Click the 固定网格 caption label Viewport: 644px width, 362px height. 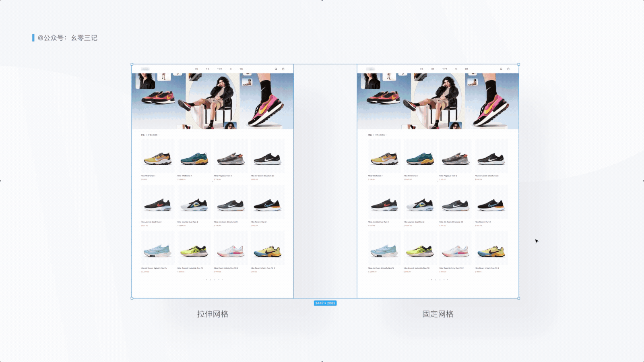[438, 314]
